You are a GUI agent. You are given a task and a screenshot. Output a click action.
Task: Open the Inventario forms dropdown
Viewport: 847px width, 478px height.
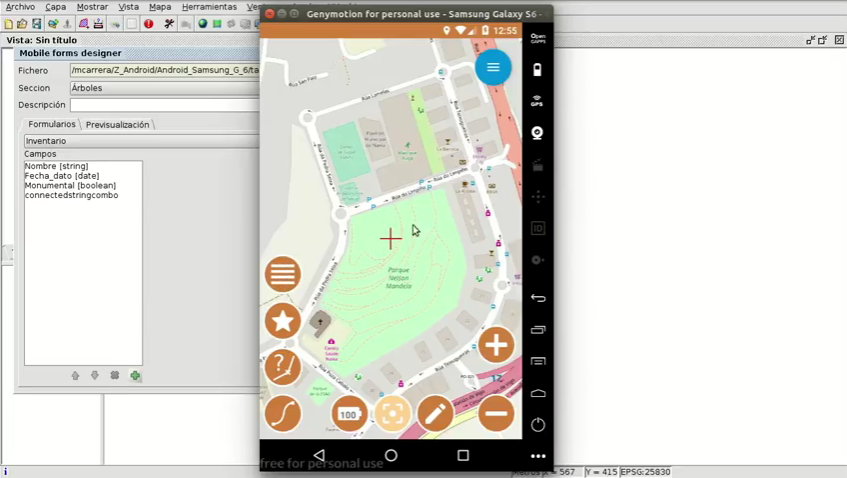(140, 141)
